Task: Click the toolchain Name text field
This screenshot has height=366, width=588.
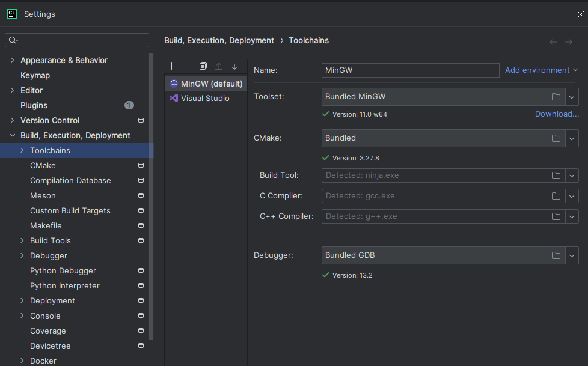Action: (x=410, y=70)
